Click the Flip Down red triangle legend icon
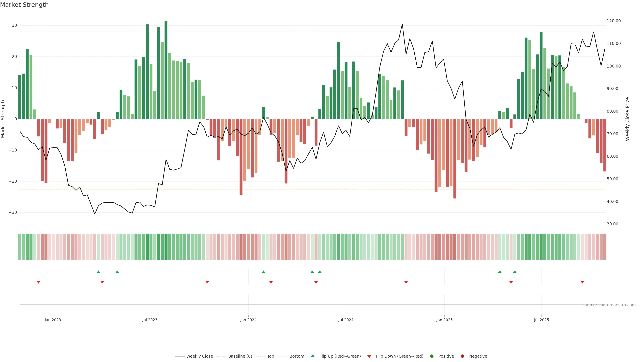 tap(369, 356)
